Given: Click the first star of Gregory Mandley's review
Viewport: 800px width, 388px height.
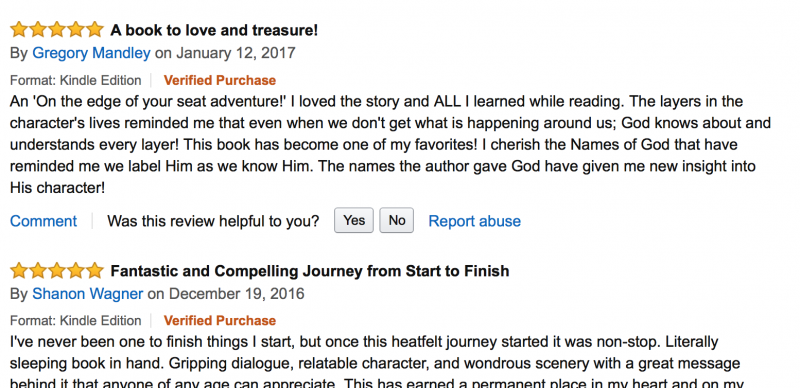Looking at the screenshot, I should [19, 30].
